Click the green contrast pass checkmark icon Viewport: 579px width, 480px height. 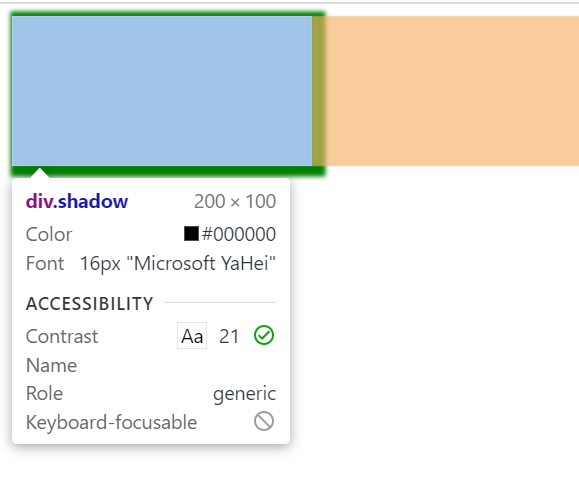tap(264, 336)
